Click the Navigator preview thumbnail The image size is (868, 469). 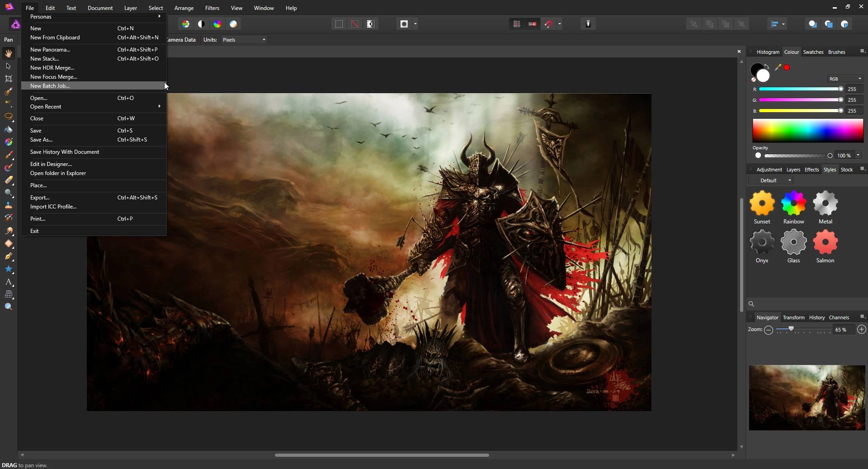point(807,398)
